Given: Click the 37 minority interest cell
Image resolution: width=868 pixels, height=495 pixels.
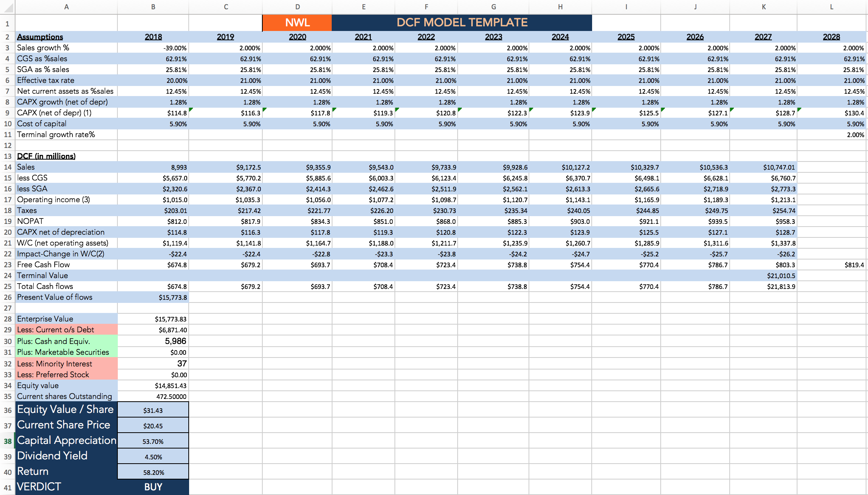Looking at the screenshot, I should tap(153, 364).
